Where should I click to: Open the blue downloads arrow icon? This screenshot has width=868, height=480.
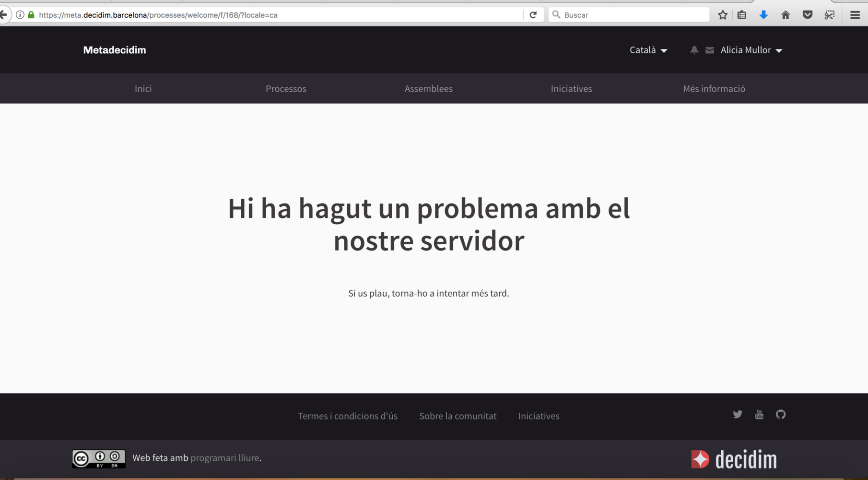[x=763, y=15]
